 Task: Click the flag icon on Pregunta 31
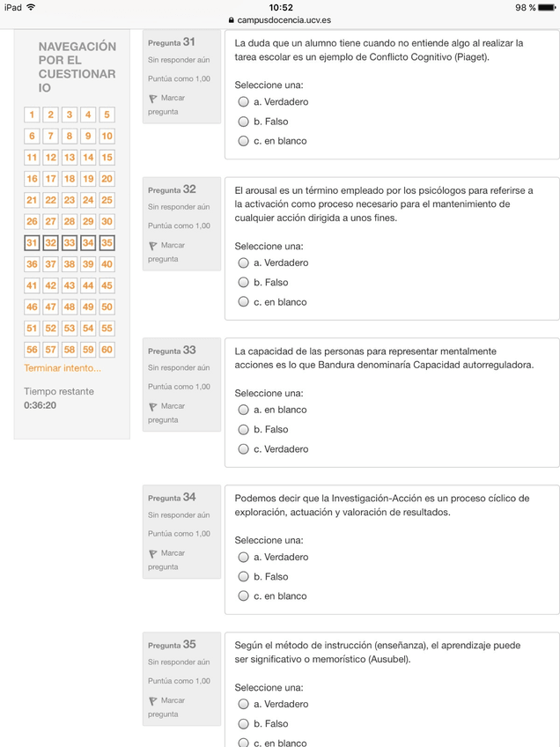(153, 99)
